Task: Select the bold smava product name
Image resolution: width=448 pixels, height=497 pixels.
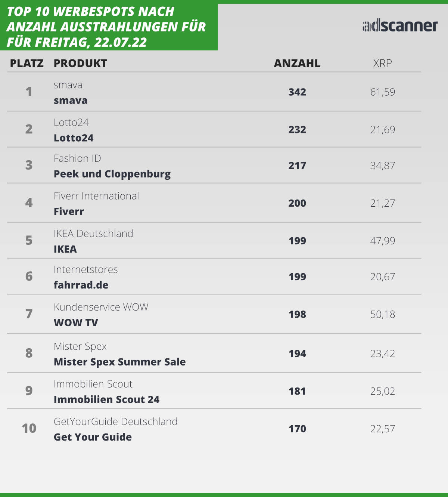Action: [71, 101]
